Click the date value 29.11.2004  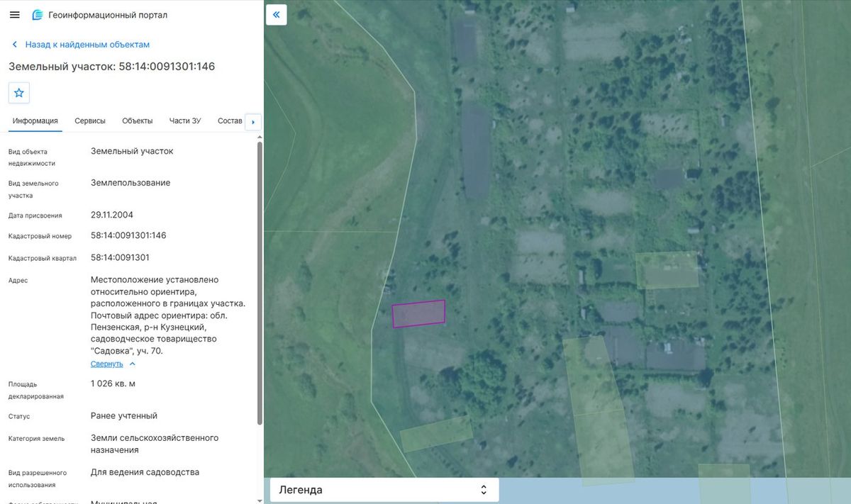click(x=112, y=215)
